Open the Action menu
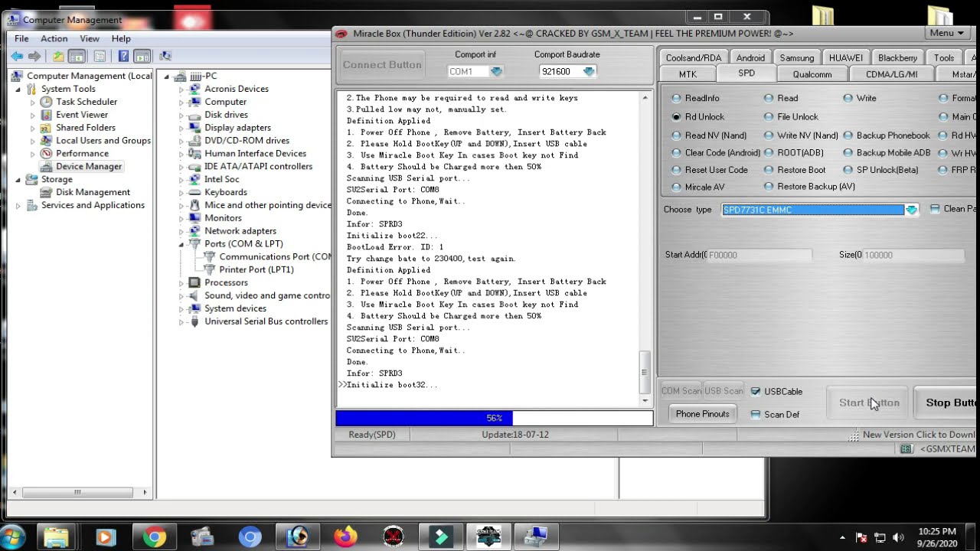Image resolution: width=980 pixels, height=551 pixels. 54,38
